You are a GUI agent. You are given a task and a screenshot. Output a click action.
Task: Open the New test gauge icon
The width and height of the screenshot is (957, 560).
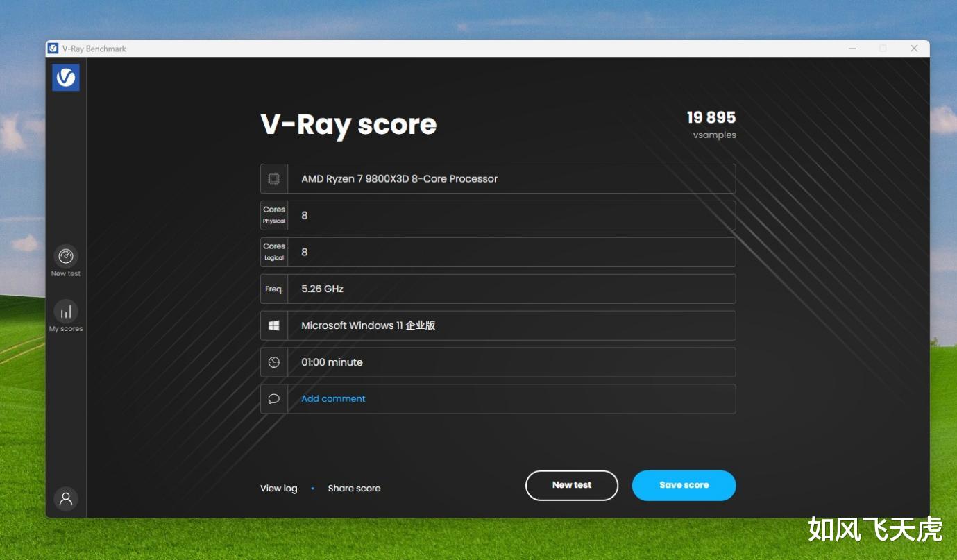(x=66, y=257)
